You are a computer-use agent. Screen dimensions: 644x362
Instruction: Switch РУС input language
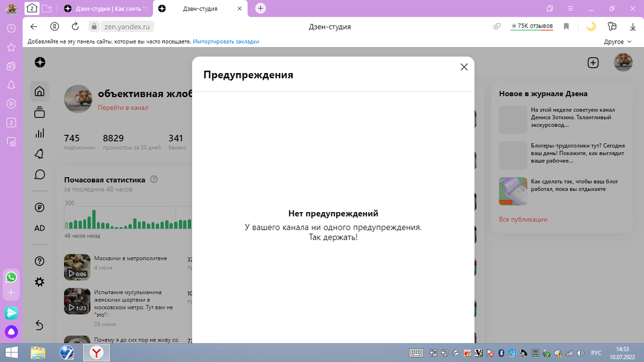pyautogui.click(x=596, y=353)
